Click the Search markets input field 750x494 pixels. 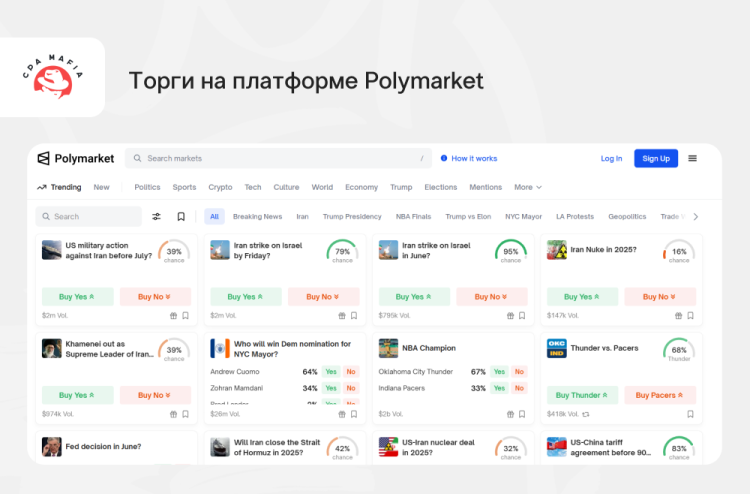click(x=280, y=158)
